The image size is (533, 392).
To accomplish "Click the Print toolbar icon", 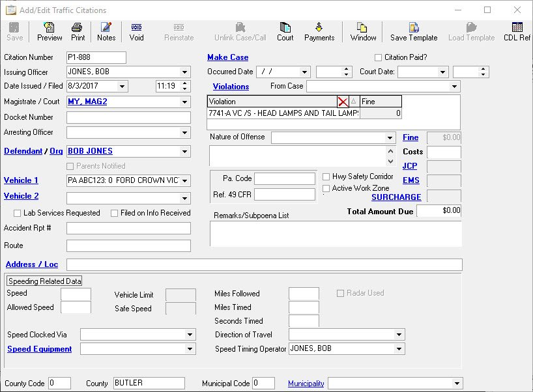I will click(78, 31).
